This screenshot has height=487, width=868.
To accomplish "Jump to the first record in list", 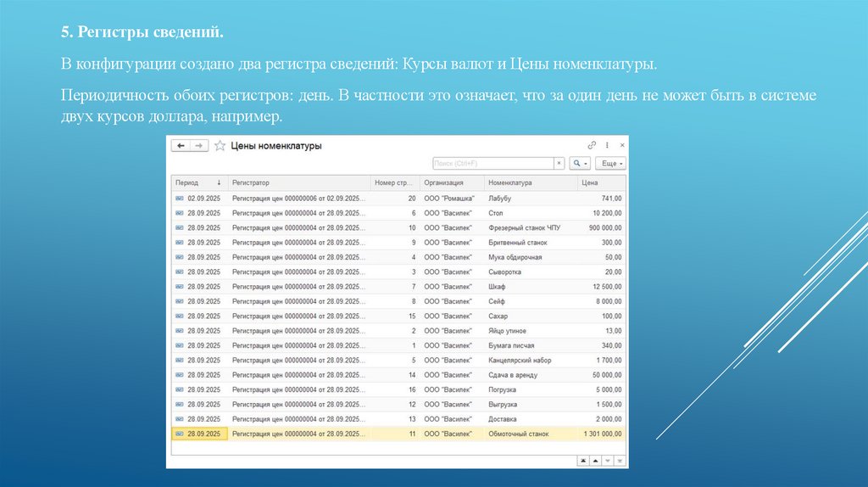I will pyautogui.click(x=583, y=461).
